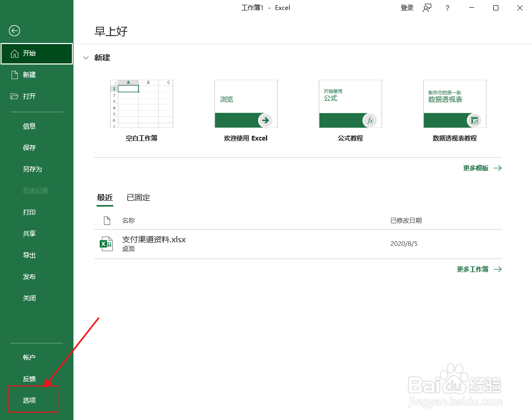
Task: Click the 2020/8/5 modified date
Action: [404, 244]
